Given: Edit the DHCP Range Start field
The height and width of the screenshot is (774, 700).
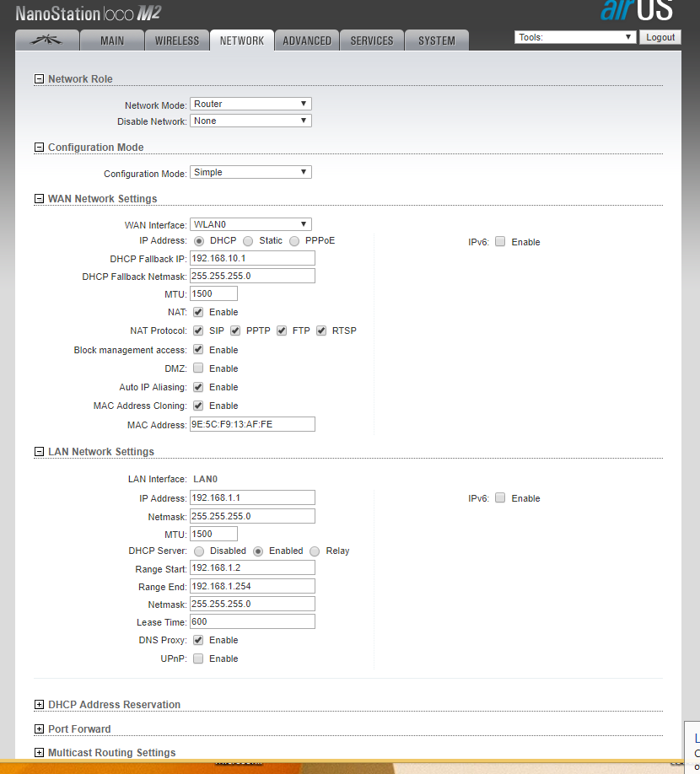Looking at the screenshot, I should (252, 567).
